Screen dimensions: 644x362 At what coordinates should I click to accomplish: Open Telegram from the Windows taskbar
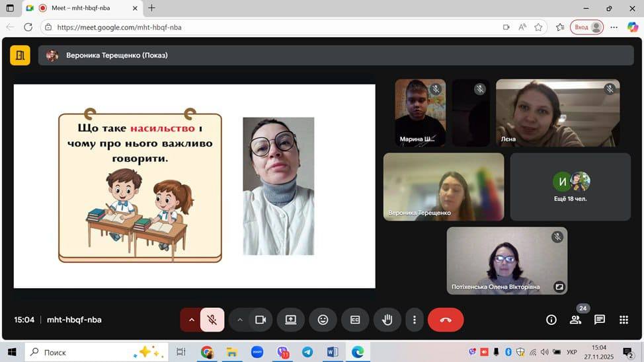[x=307, y=352]
